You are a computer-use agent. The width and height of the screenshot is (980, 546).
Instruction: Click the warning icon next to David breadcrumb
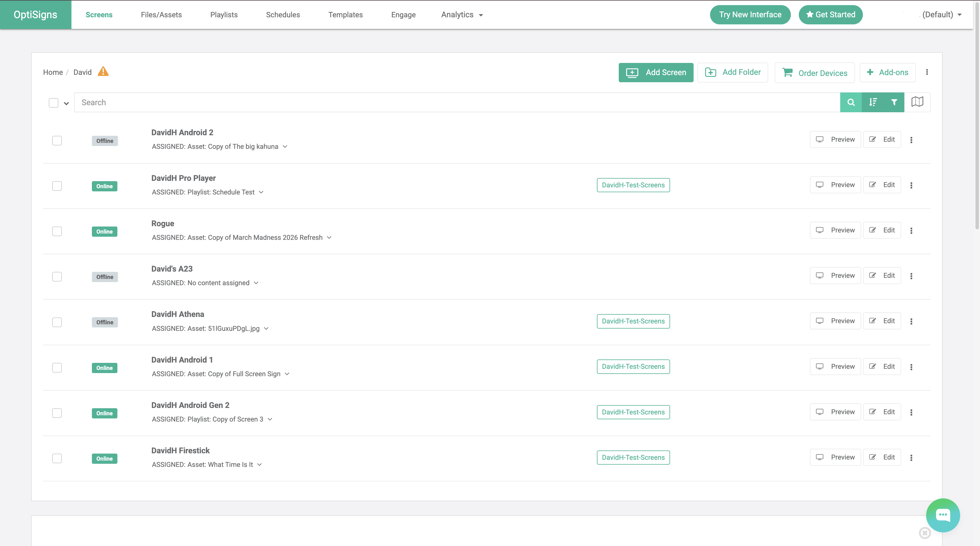point(103,71)
